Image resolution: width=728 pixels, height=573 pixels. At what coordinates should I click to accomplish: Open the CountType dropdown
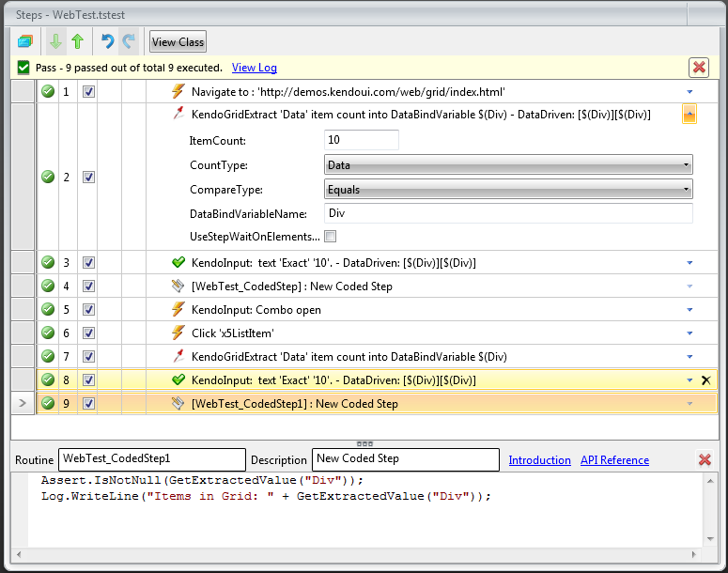tap(508, 165)
